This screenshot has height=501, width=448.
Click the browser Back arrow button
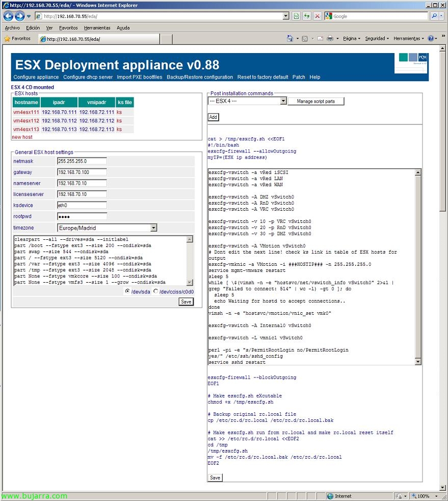[9, 16]
